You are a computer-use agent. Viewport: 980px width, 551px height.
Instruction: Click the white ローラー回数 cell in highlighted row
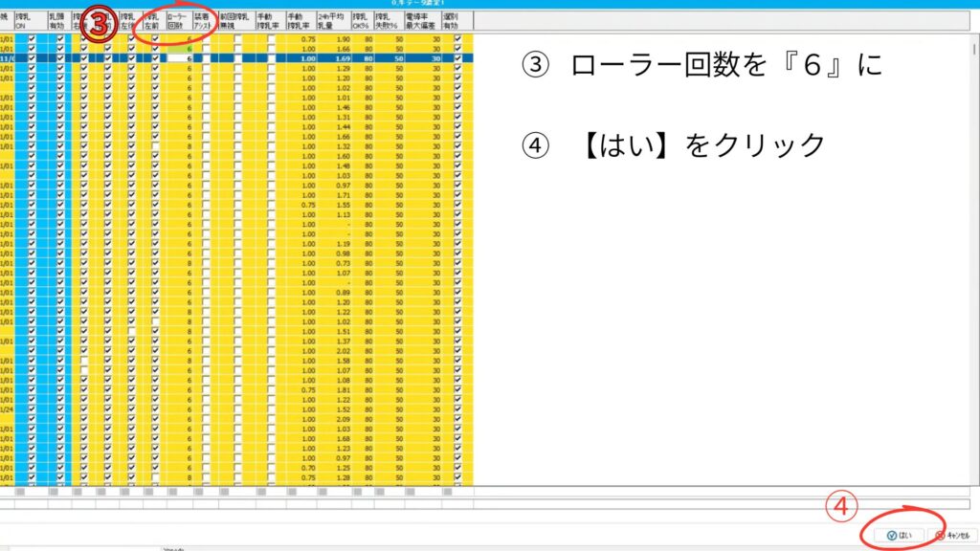(x=180, y=58)
